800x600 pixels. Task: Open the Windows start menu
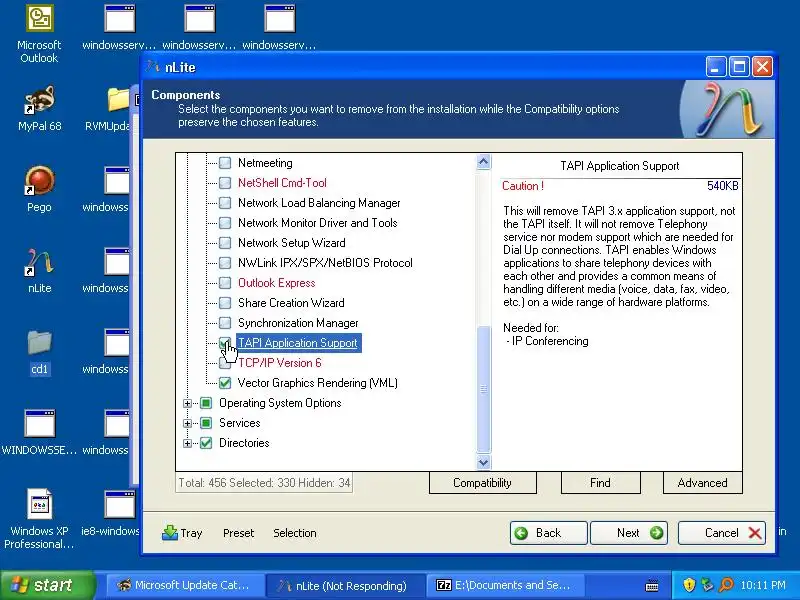pos(46,585)
